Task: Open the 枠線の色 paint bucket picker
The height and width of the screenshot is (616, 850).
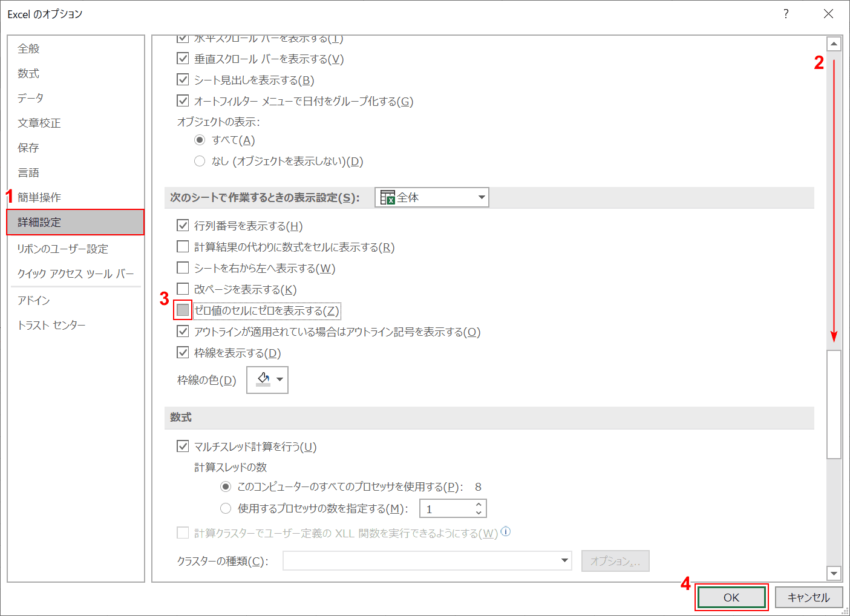Action: pos(267,380)
